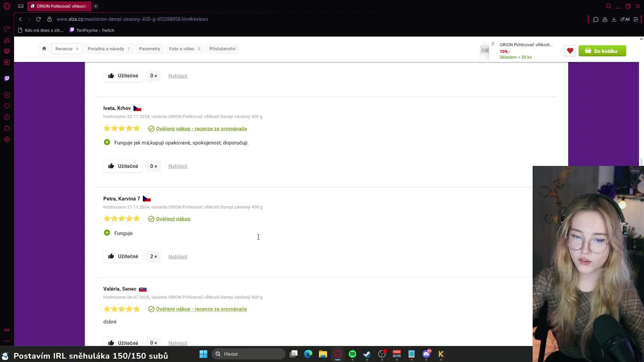Open Ověřený nákup link in Iveta's review
The height and width of the screenshot is (362, 644).
pos(201,129)
